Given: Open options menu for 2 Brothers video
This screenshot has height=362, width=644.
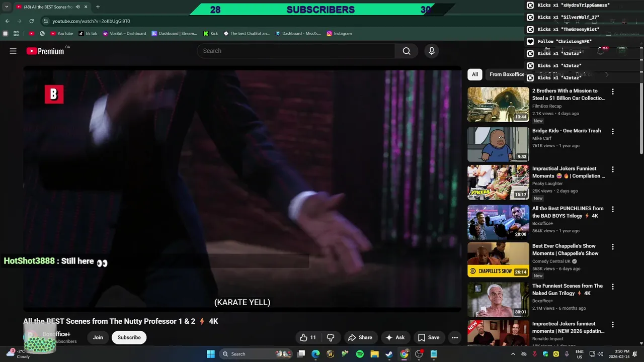Looking at the screenshot, I should (x=612, y=92).
